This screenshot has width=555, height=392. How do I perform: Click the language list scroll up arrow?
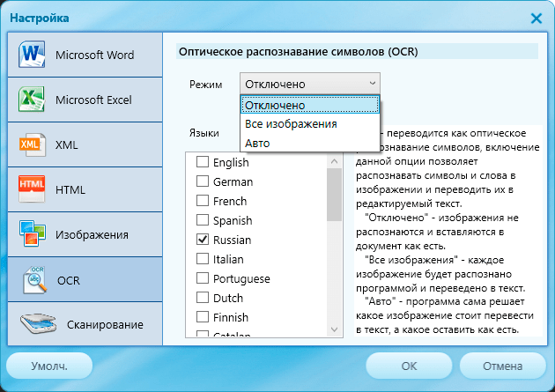[334, 161]
